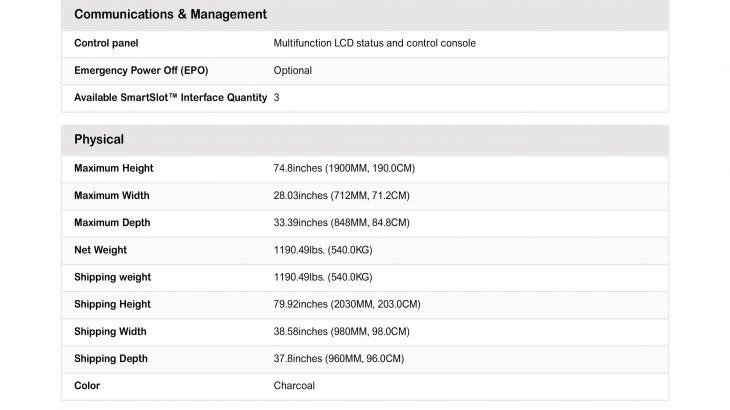Select the Maximum Height row label

114,168
